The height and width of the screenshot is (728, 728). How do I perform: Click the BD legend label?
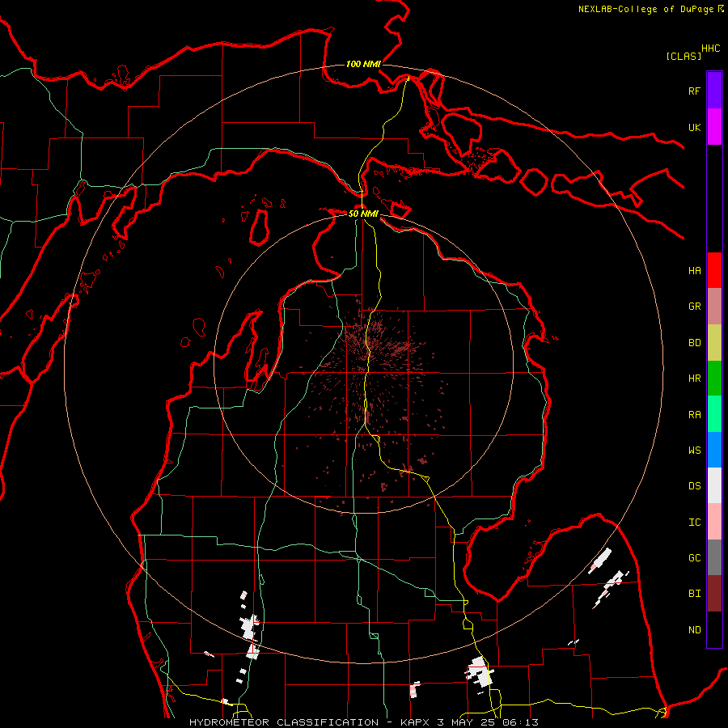[694, 343]
